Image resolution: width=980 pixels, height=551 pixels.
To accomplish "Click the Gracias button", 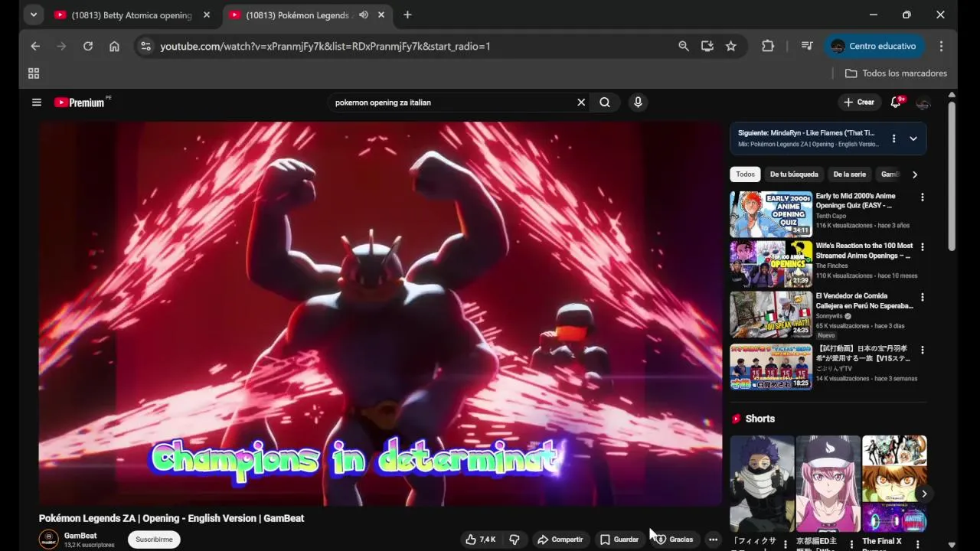I will [674, 540].
